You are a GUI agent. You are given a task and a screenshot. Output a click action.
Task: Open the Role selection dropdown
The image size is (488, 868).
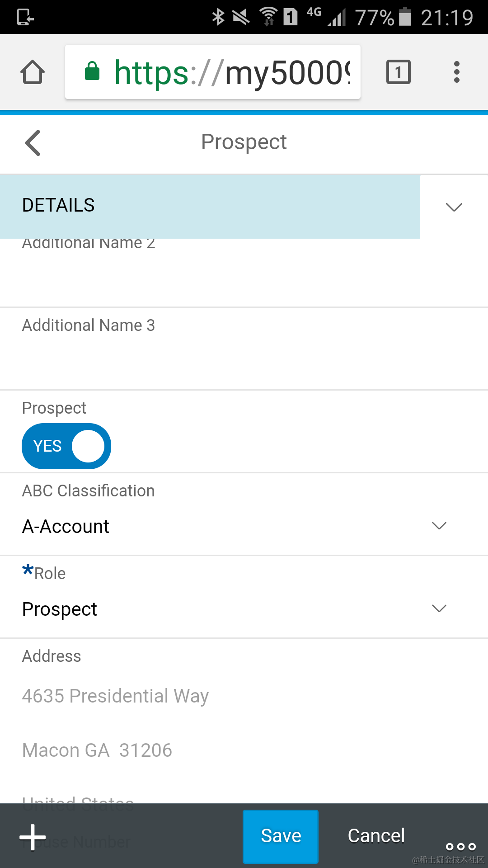coord(439,609)
